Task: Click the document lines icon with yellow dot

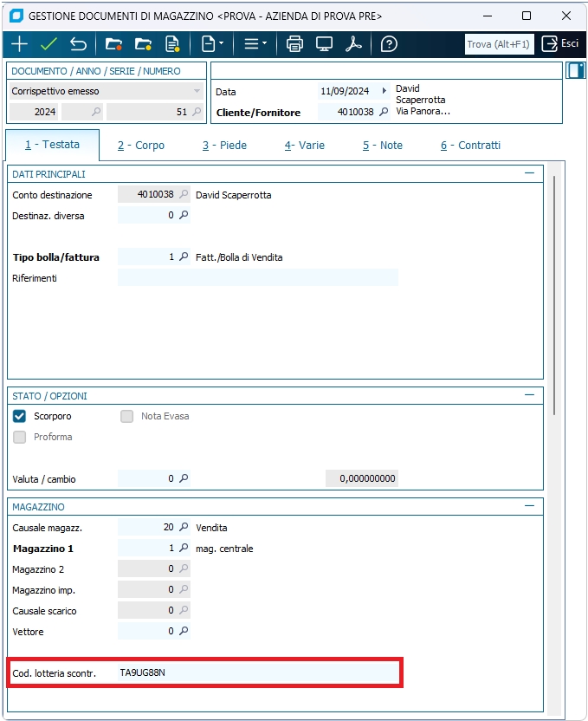Action: coord(172,44)
